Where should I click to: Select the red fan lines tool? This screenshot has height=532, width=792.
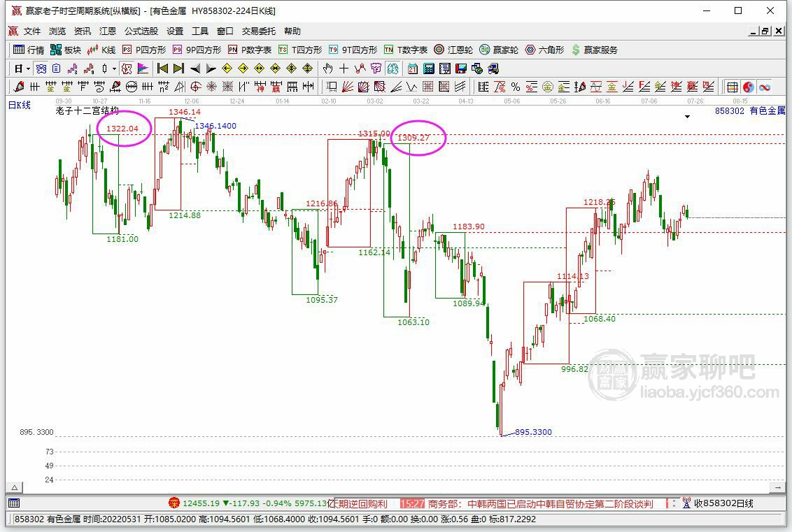[x=348, y=87]
